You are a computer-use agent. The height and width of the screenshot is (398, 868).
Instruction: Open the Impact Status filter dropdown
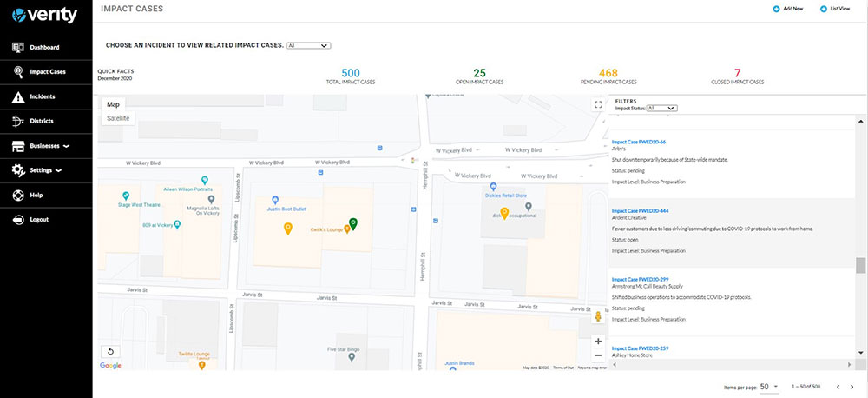point(661,109)
